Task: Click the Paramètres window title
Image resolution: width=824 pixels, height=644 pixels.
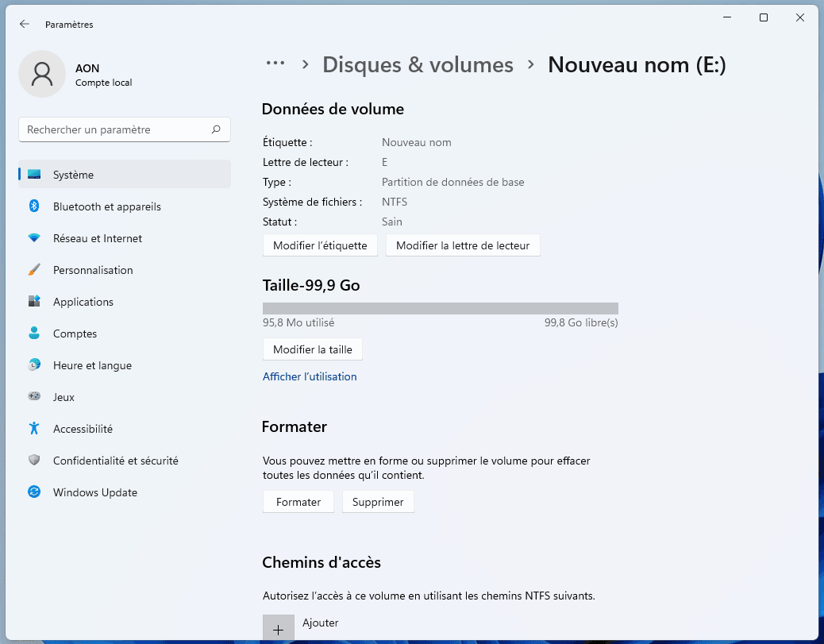Action: [69, 25]
